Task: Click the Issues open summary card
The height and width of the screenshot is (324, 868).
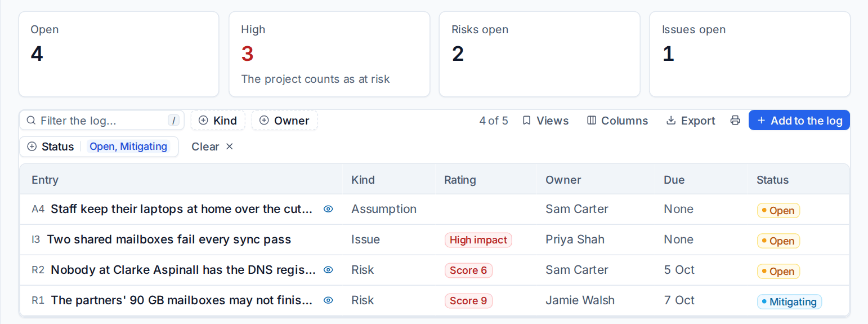Action: point(750,54)
